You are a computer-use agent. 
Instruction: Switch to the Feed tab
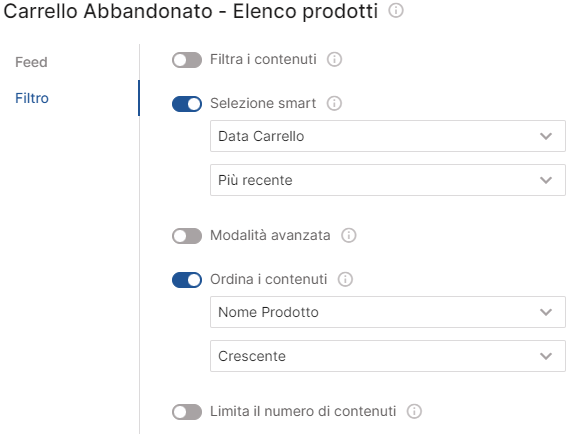click(31, 62)
